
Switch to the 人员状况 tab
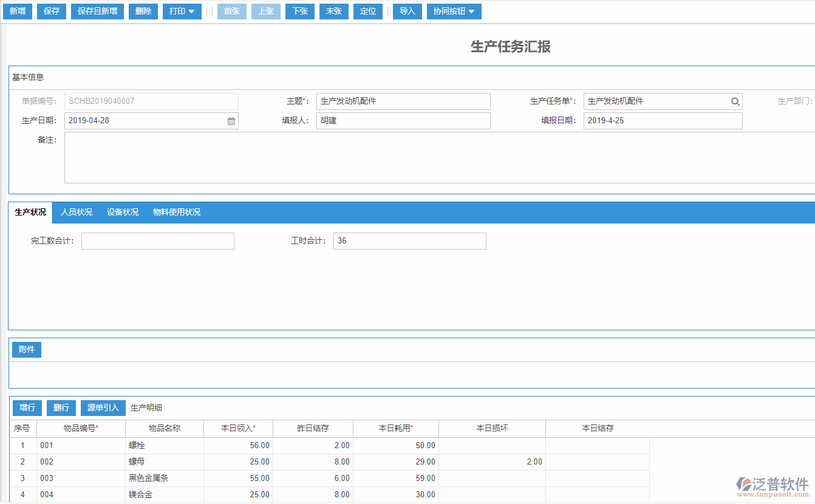pyautogui.click(x=77, y=212)
